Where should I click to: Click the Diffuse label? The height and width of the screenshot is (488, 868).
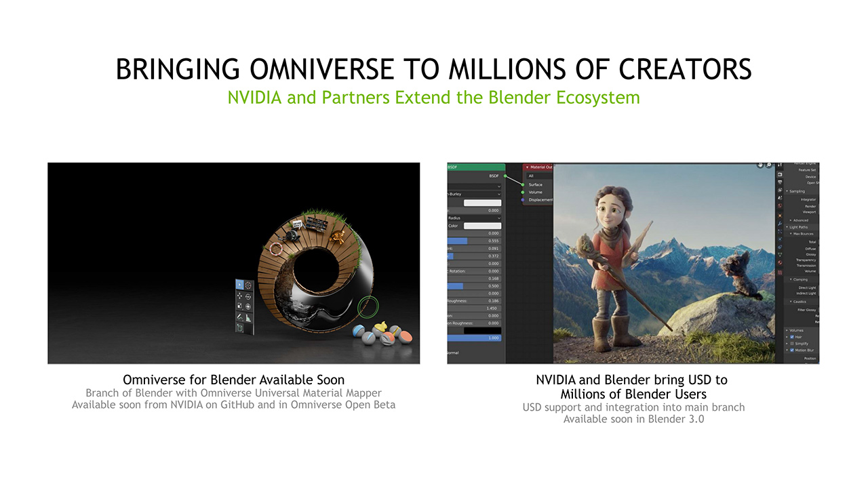[x=810, y=249]
